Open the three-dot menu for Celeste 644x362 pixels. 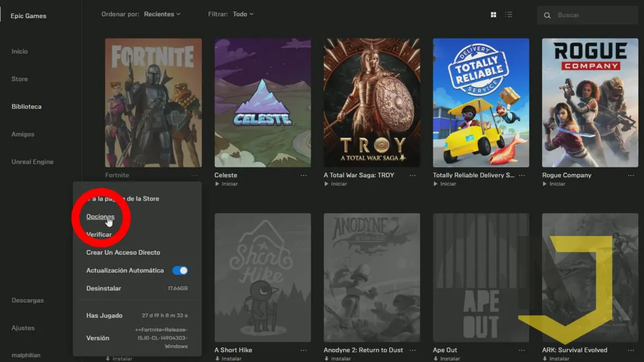point(304,175)
